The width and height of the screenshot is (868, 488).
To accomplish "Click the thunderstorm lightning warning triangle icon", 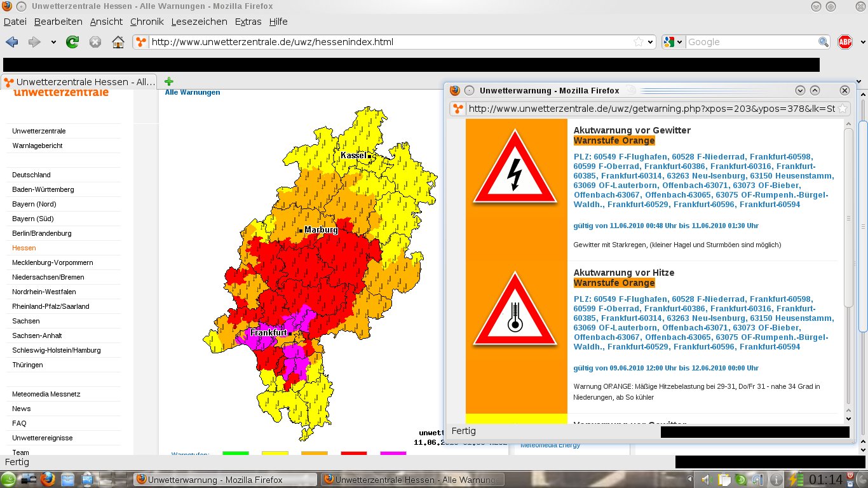I will click(x=515, y=167).
